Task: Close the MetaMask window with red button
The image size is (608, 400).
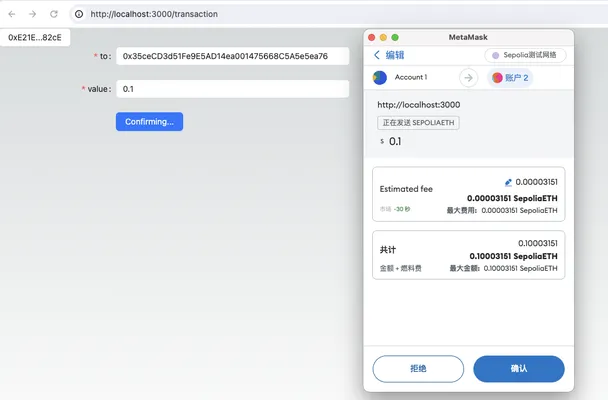Action: (x=371, y=37)
